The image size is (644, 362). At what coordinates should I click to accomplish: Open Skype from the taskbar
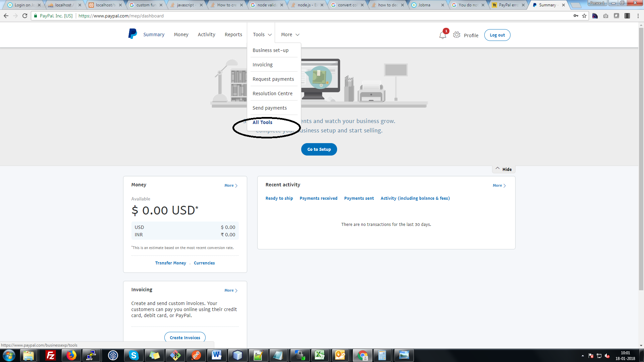point(133,355)
